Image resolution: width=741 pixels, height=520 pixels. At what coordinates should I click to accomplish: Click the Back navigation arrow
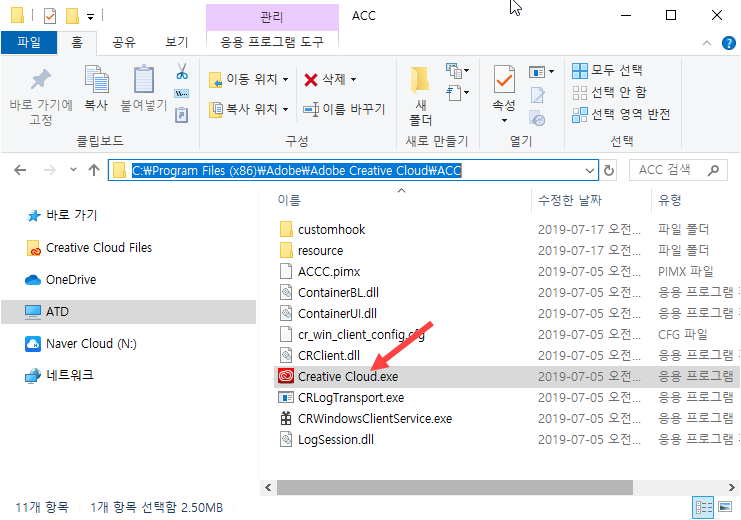(x=20, y=170)
